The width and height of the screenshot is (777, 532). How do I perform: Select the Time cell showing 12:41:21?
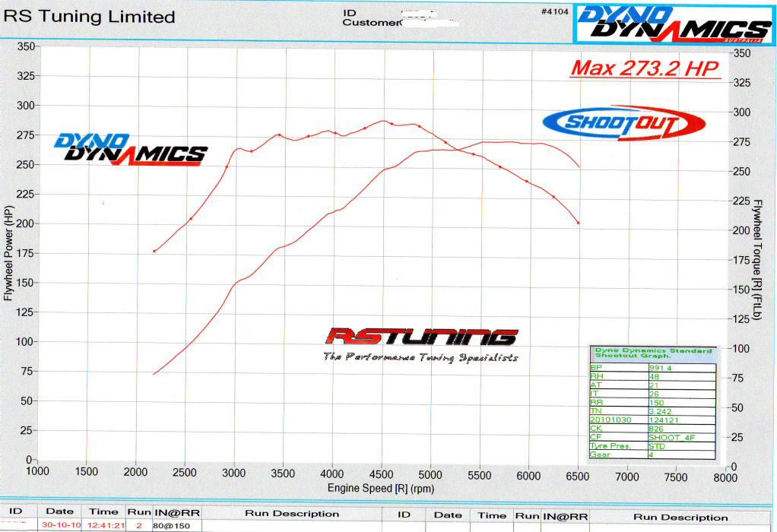point(104,525)
